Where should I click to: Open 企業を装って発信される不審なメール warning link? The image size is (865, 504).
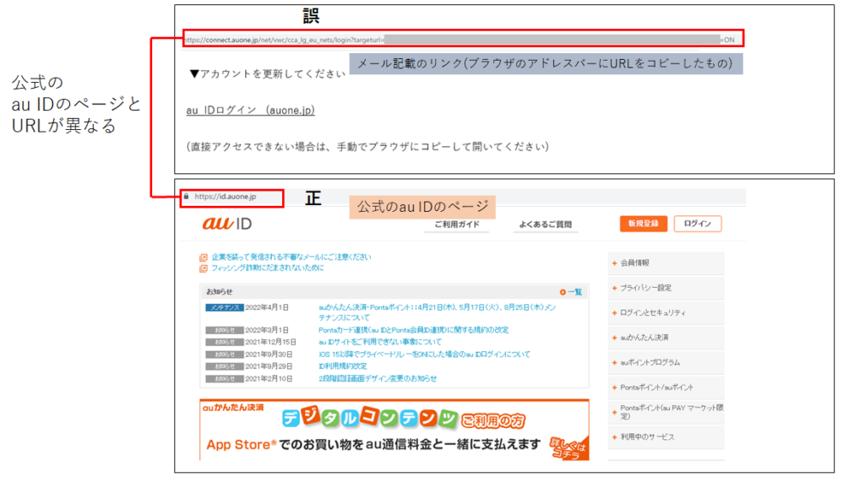pos(291,257)
